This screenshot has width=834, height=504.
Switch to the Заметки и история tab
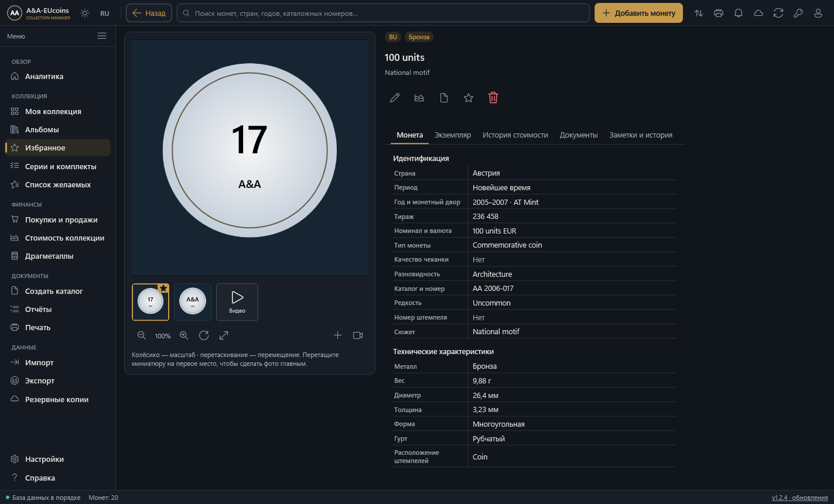tap(641, 135)
